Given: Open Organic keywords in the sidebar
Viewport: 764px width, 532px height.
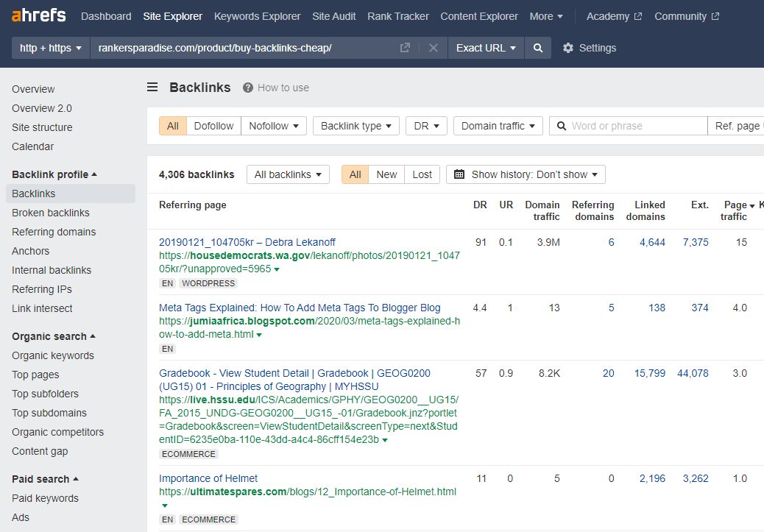Looking at the screenshot, I should (52, 355).
